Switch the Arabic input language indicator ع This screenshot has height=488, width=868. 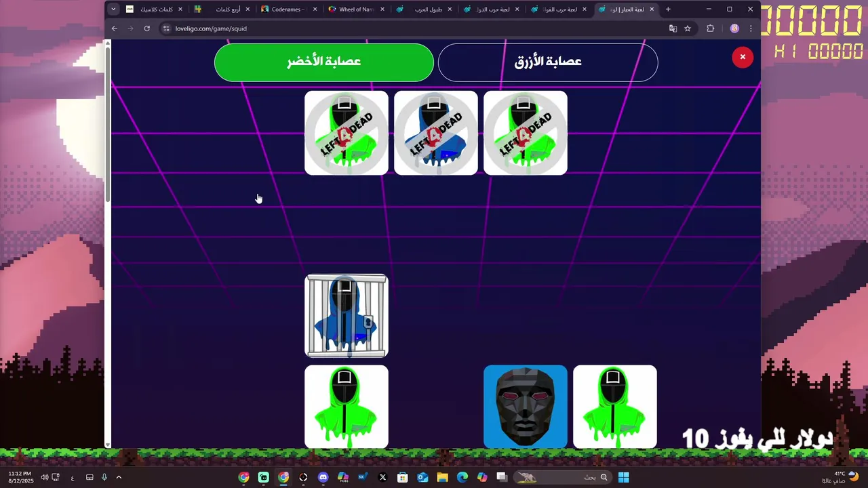tap(73, 478)
